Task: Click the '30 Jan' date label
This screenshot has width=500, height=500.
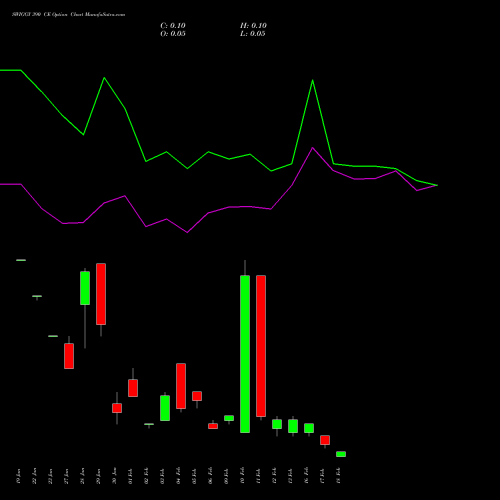Action: point(115,476)
